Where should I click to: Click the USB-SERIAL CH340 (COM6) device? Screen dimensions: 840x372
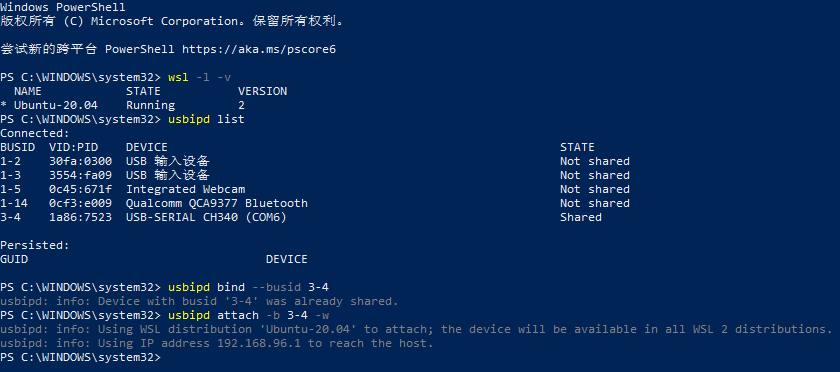coord(206,217)
